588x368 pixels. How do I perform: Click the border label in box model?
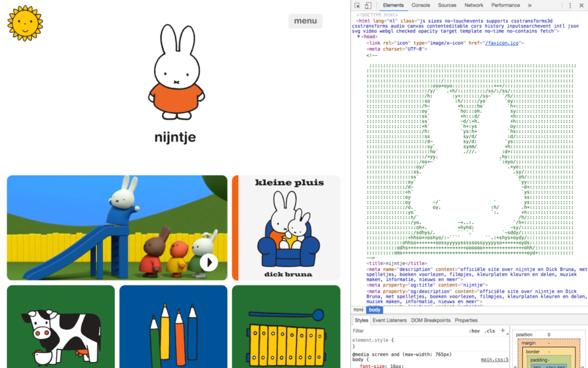[532, 352]
